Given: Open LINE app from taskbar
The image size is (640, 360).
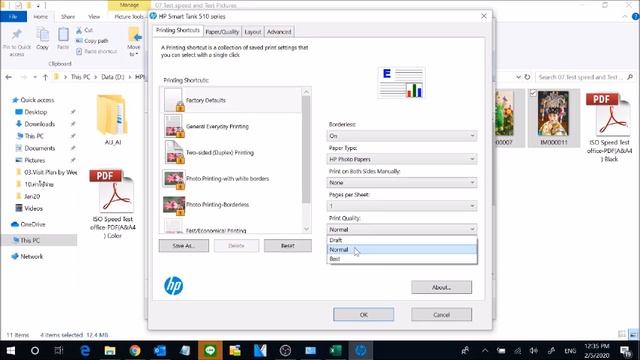Looking at the screenshot, I should coord(210,351).
